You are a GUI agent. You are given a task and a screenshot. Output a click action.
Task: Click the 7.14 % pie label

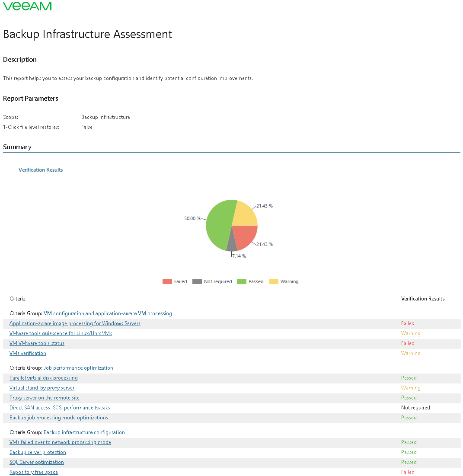239,256
